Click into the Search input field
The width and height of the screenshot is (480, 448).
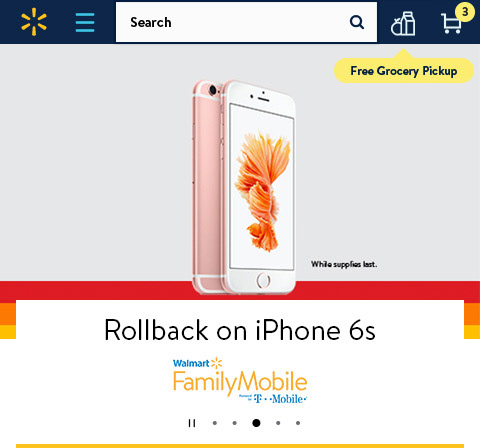230,22
